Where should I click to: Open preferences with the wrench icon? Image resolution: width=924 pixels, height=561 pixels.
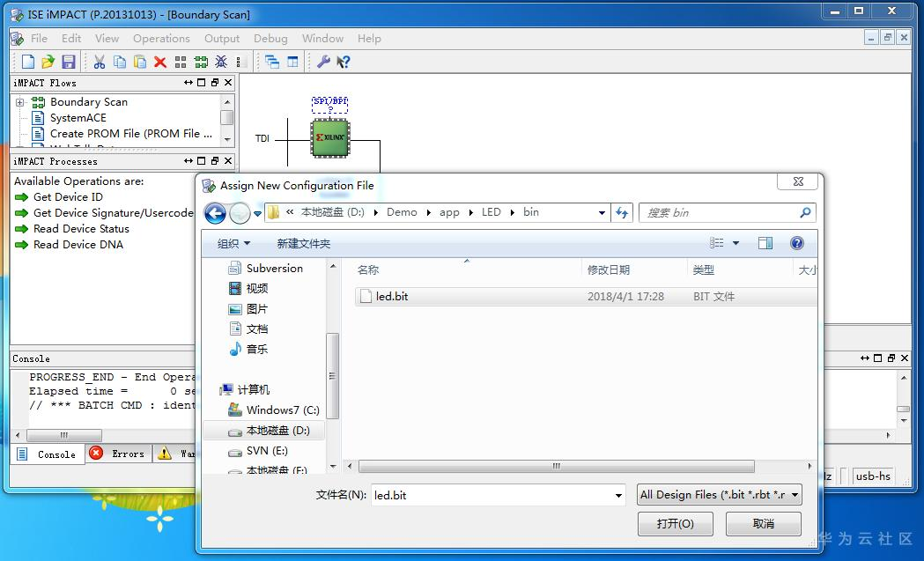[323, 62]
